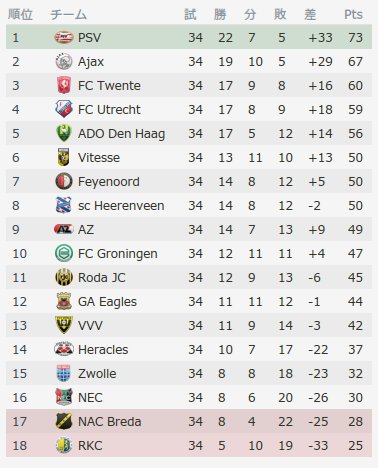
Task: Click the Heracles team name
Action: point(103,350)
